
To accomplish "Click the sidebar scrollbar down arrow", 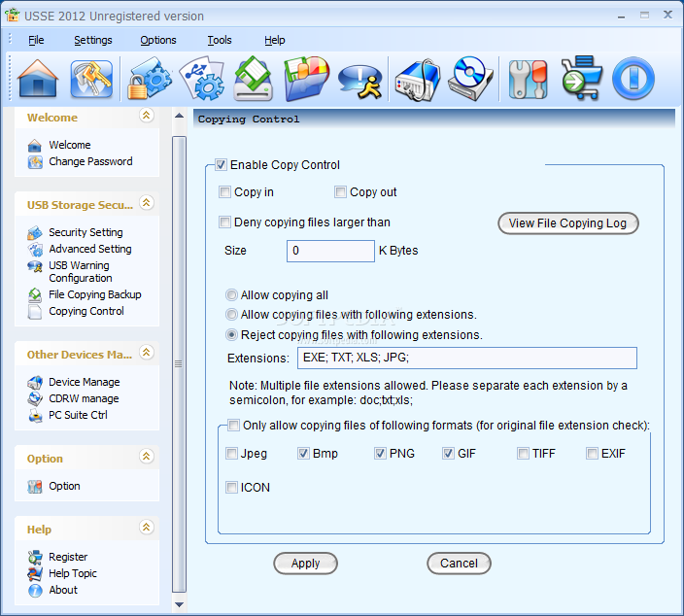I will (x=179, y=605).
